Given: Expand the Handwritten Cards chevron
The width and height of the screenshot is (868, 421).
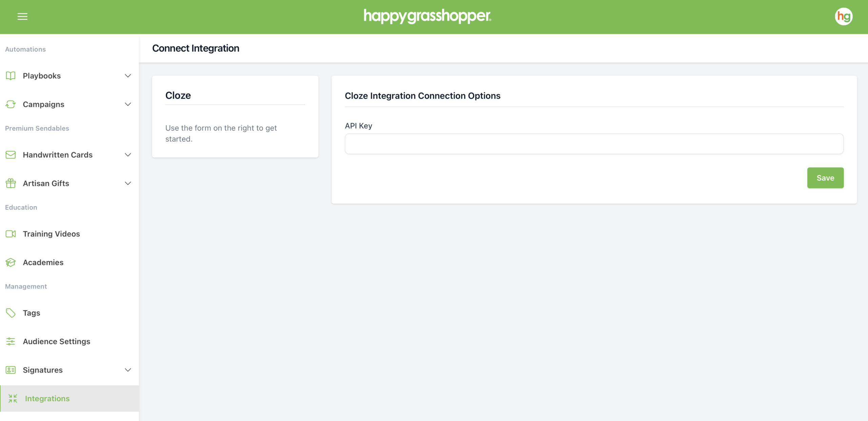Looking at the screenshot, I should 128,155.
